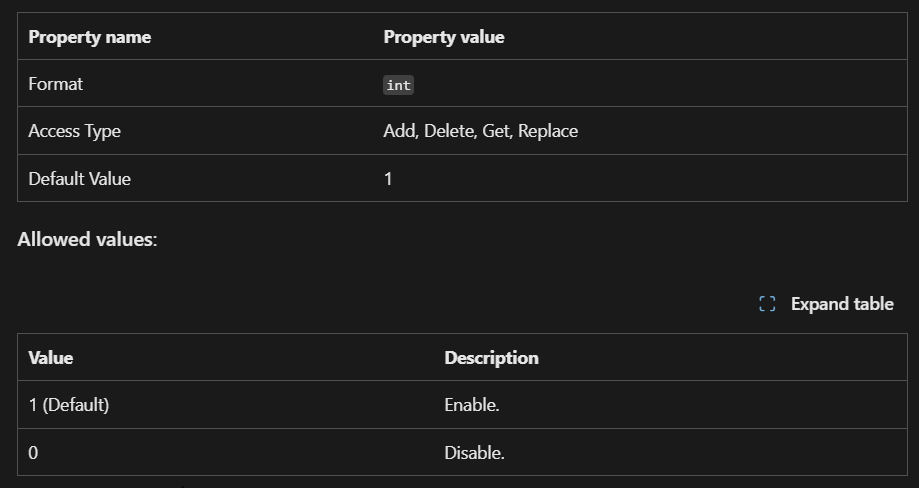This screenshot has height=488, width=919.
Task: Select the Property name column header
Action: [x=89, y=37]
